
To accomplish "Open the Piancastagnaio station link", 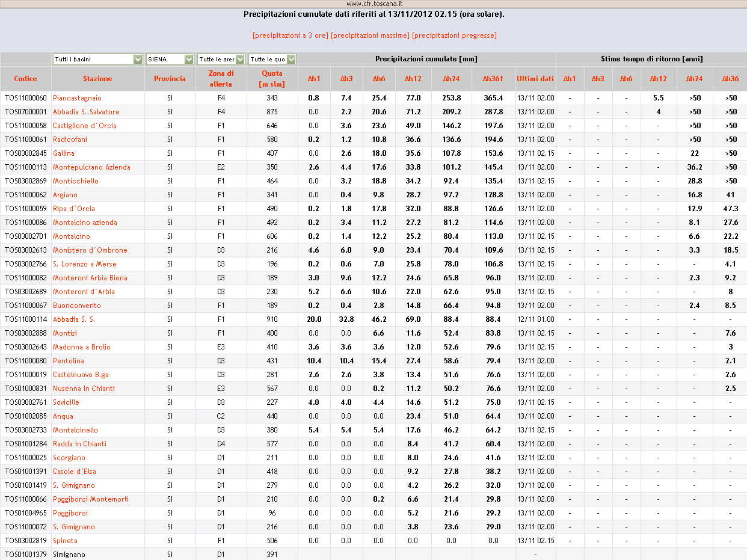I will [77, 98].
